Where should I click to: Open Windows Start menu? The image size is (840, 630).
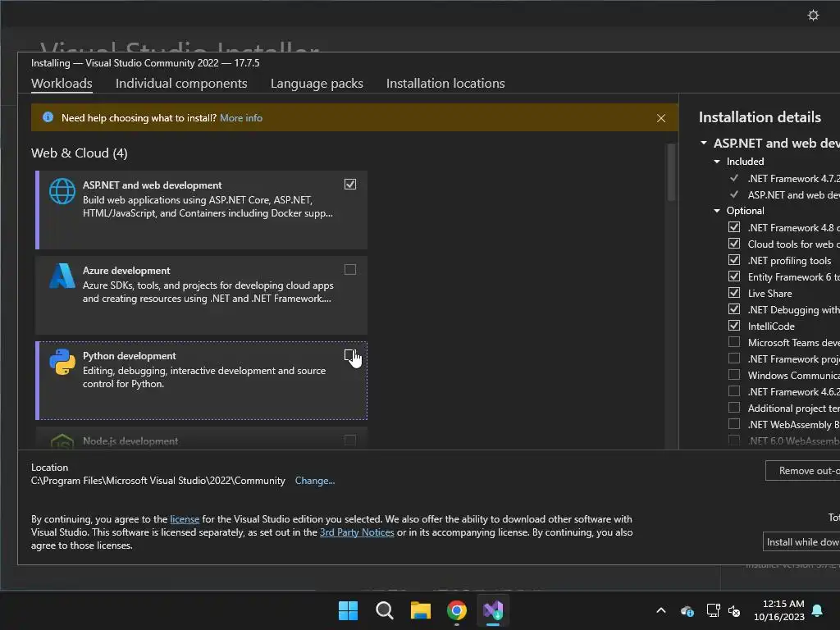coord(348,610)
